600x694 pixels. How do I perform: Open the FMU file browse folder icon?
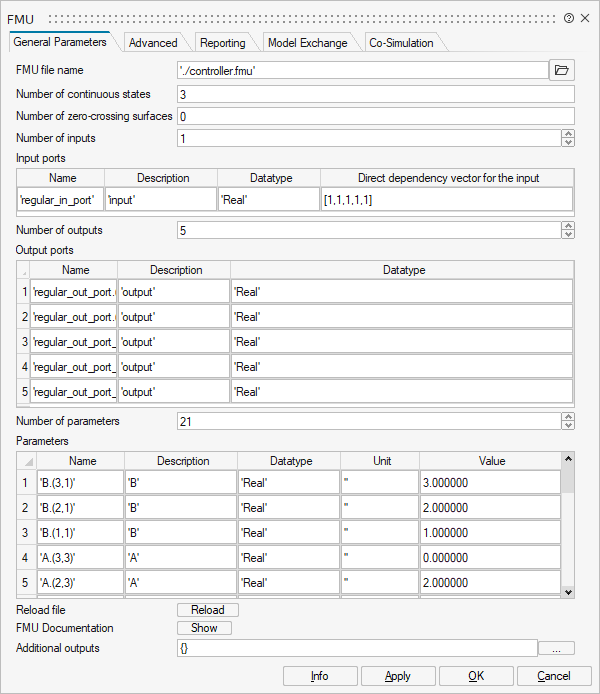(562, 70)
